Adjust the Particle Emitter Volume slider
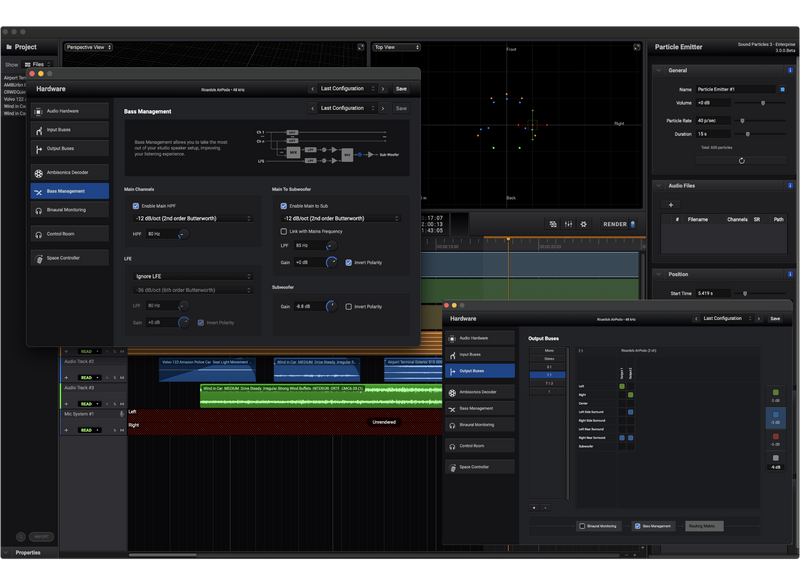800x577 pixels. point(764,103)
